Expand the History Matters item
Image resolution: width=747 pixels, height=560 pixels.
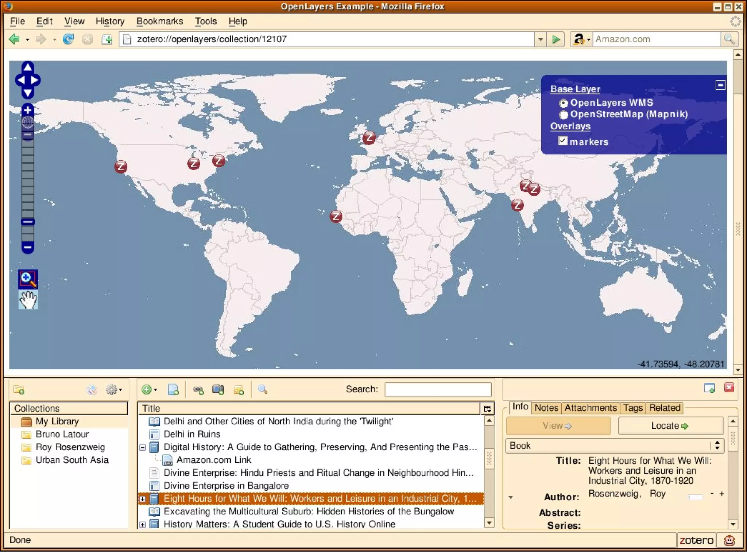(x=143, y=525)
